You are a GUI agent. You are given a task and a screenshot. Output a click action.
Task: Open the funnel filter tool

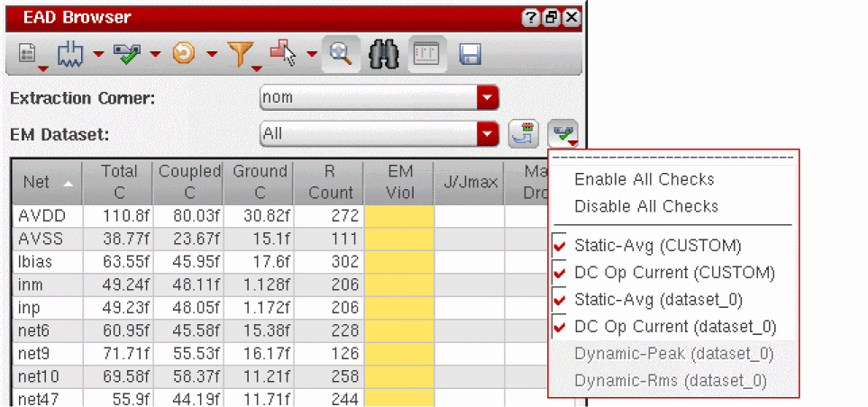tap(242, 55)
